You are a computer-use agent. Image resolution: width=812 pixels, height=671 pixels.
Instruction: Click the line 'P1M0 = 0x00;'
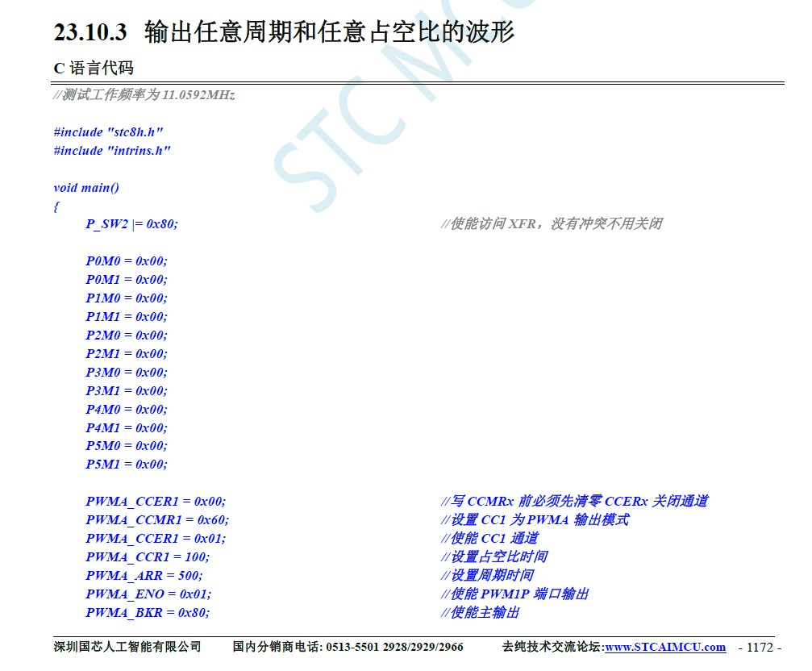(127, 298)
